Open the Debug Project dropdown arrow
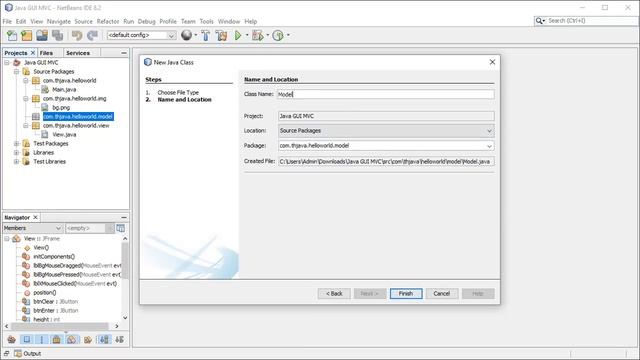The height and width of the screenshot is (360, 640). (268, 36)
